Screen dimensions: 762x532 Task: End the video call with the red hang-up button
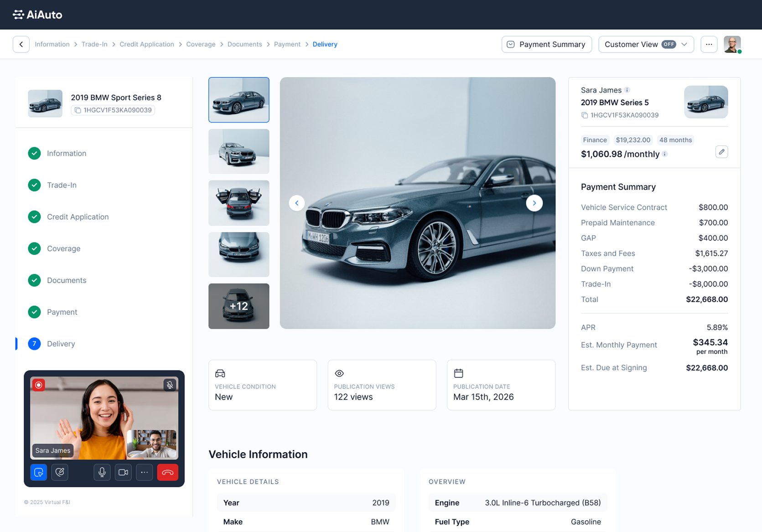click(x=167, y=472)
